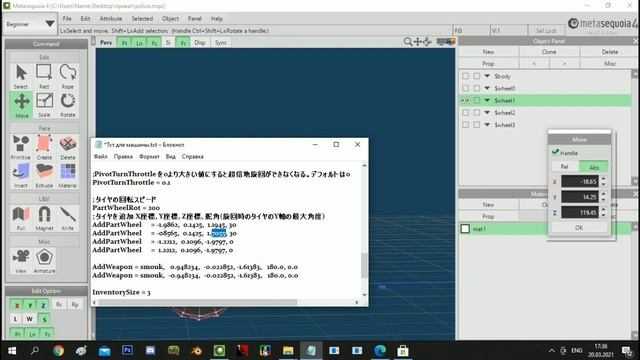Screen dimensions: 640x360
Task: Toggle the Handle checkbox in Move panel
Action: click(x=555, y=152)
